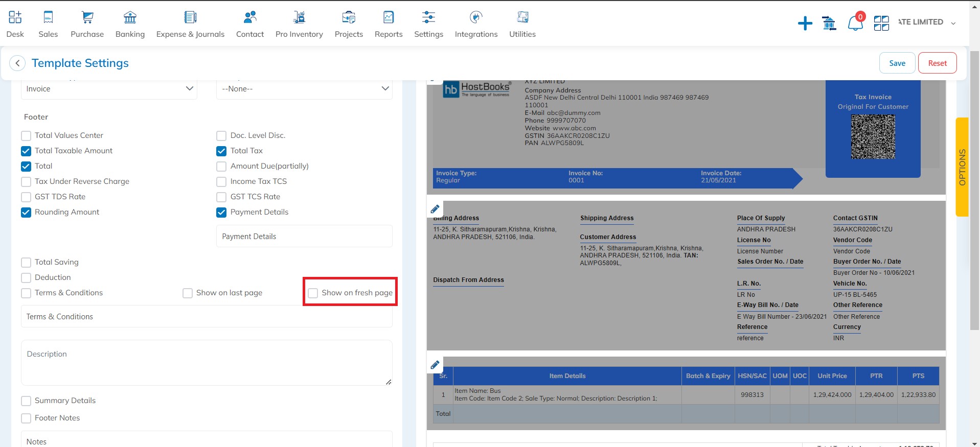This screenshot has height=447, width=980.
Task: Reset the template settings
Action: pyautogui.click(x=937, y=63)
